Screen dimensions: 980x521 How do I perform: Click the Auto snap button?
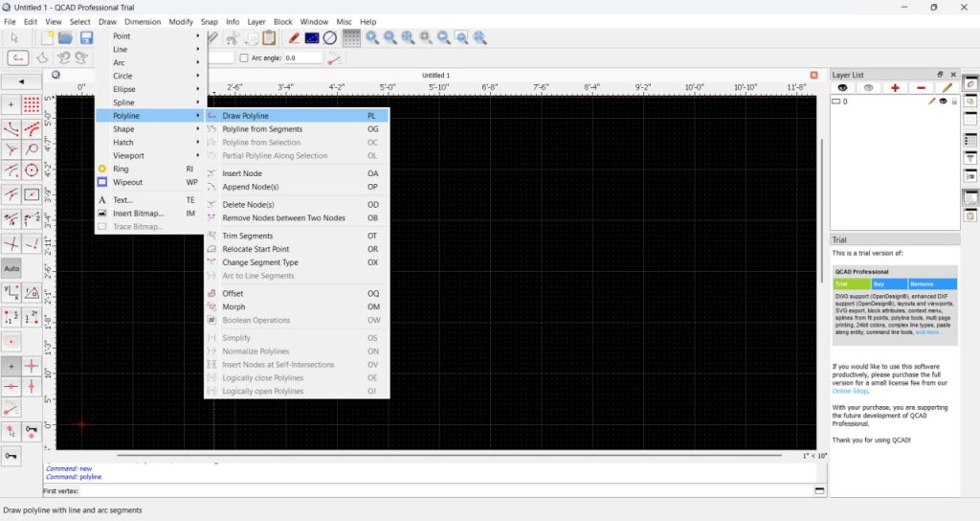[11, 268]
